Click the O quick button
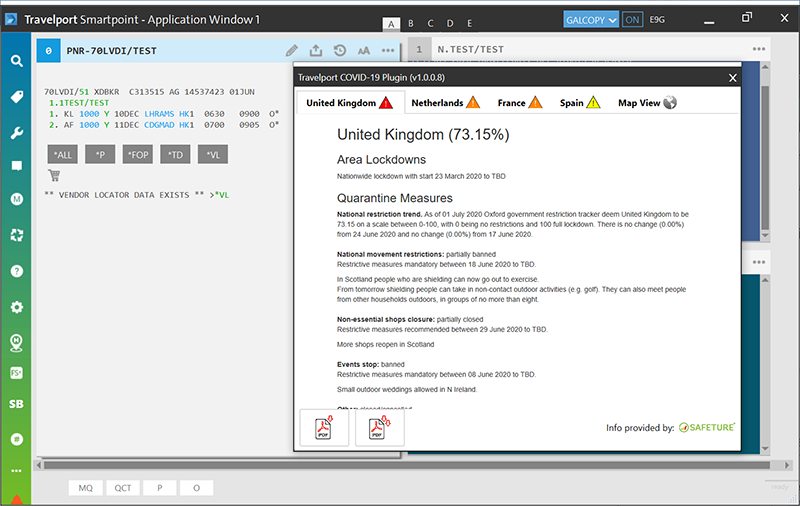This screenshot has width=800, height=506. [196, 488]
